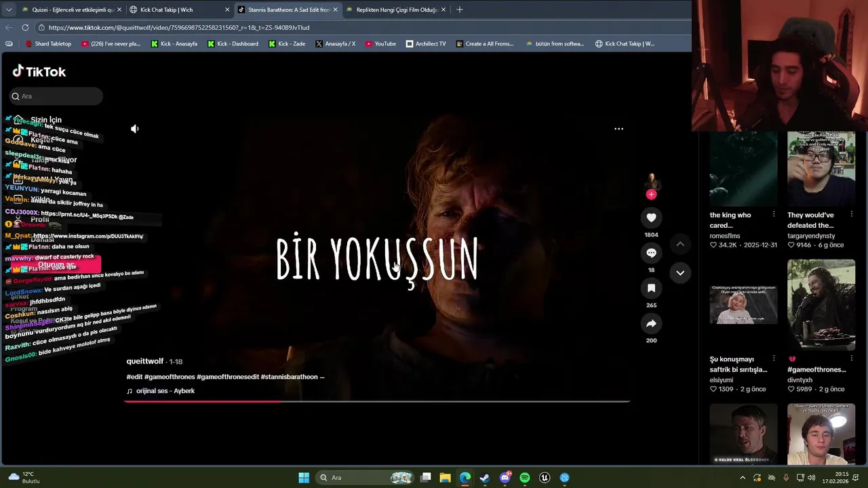
Task: Open Unreal Engine from the taskbar
Action: click(545, 478)
